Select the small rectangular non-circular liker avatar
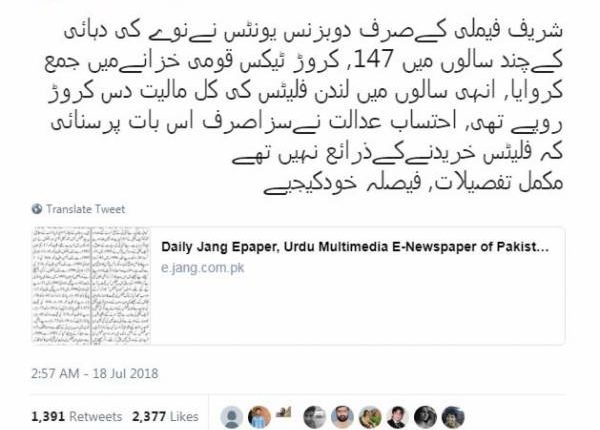The width and height of the screenshot is (600, 430). click(283, 412)
